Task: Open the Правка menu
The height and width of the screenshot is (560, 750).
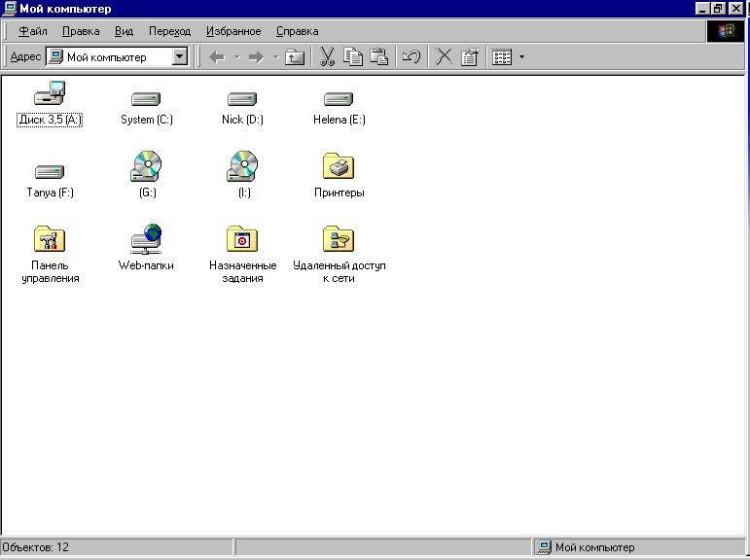Action: pyautogui.click(x=81, y=31)
